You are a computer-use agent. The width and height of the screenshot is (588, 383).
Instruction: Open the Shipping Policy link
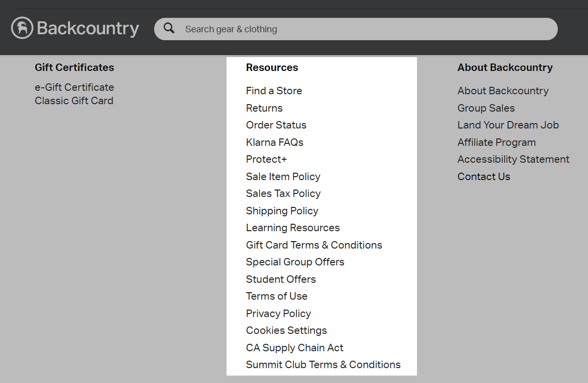pyautogui.click(x=282, y=211)
